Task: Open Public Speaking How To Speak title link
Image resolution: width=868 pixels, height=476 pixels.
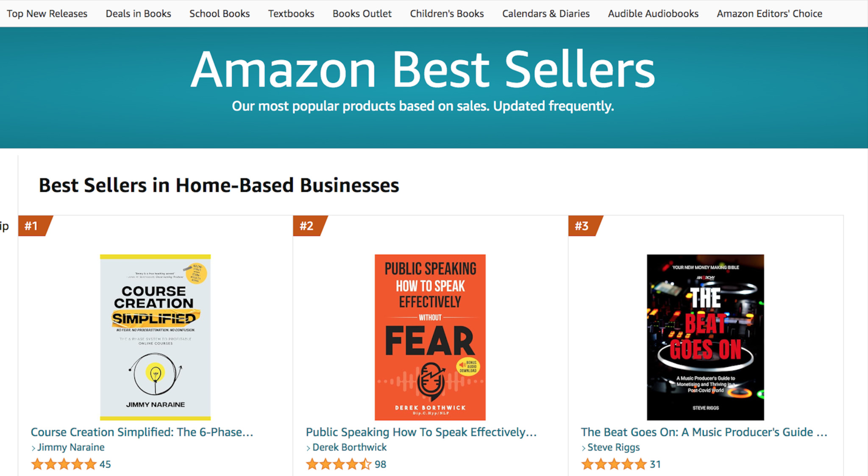Action: 421,432
